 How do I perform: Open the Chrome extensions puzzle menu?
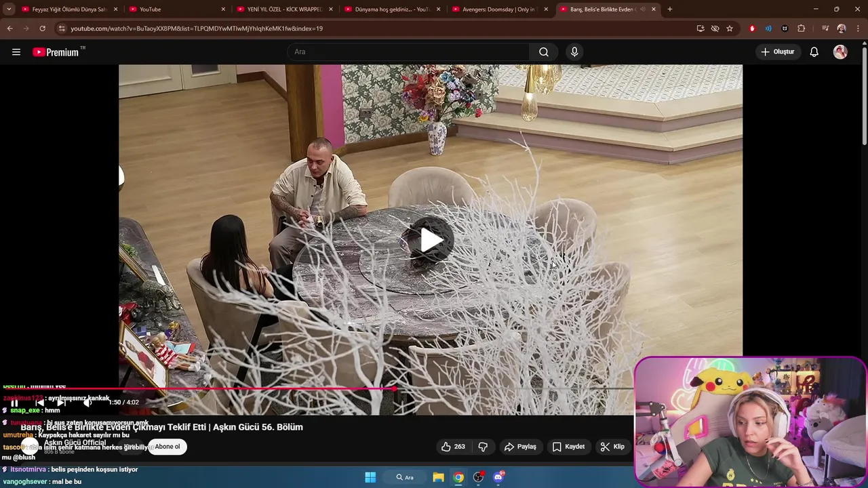click(x=802, y=28)
